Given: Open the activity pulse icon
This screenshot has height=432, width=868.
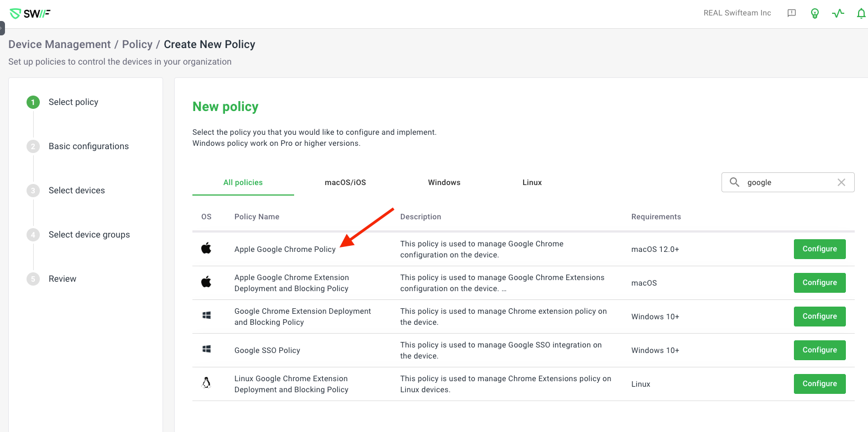Looking at the screenshot, I should tap(838, 13).
